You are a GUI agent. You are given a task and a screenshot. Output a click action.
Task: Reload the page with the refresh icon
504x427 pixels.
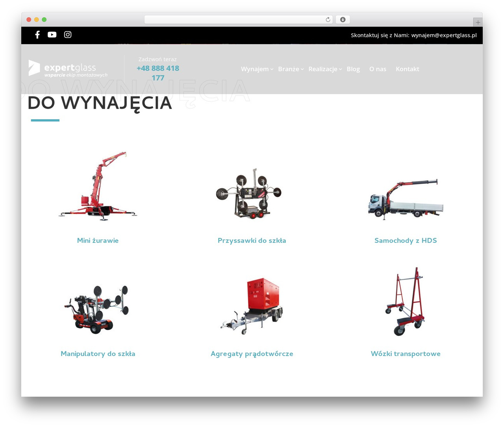click(328, 20)
